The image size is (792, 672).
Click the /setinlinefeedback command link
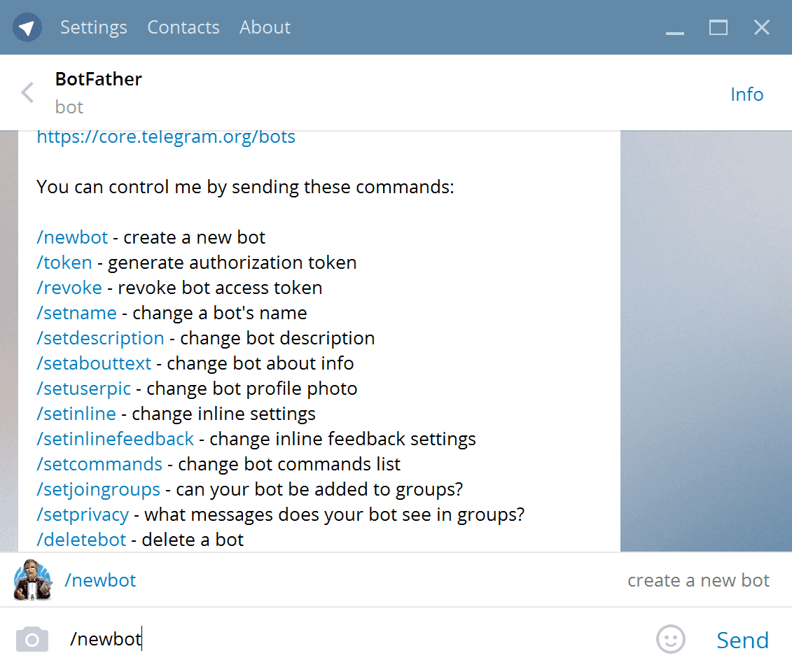(115, 439)
